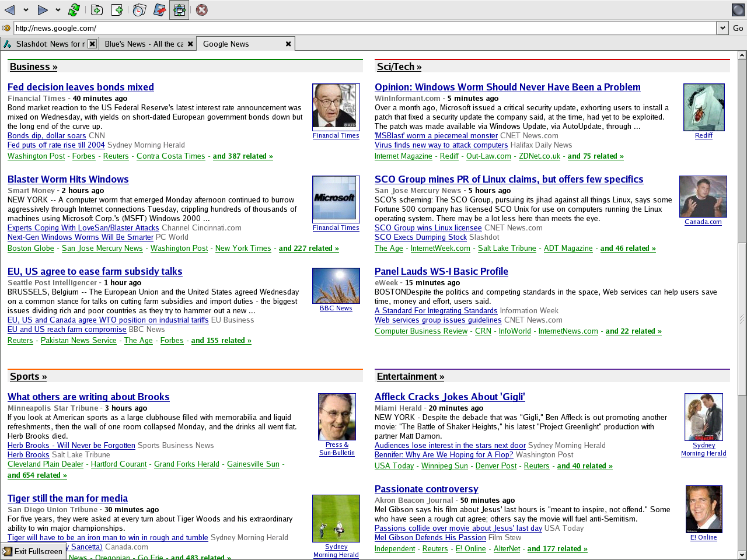Open 'Blaster Worm Hits Windows' headline
Screen dimensions: 747x560
click(x=68, y=179)
